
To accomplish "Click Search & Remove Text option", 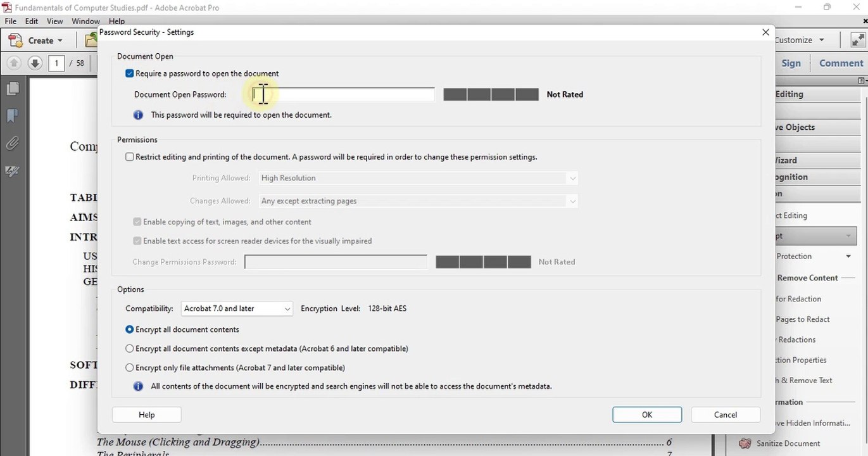I will point(804,381).
